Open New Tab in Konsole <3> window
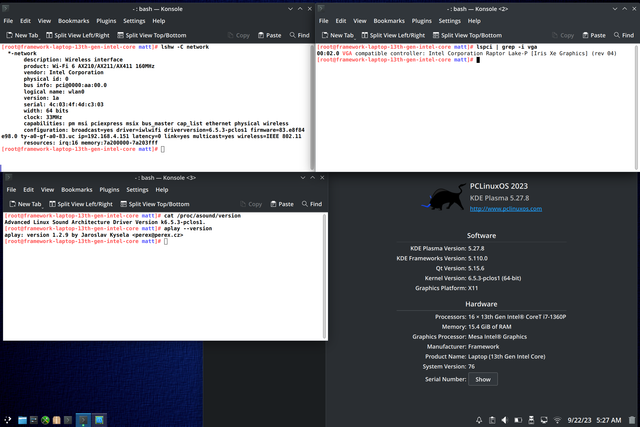This screenshot has width=640, height=427. coord(25,204)
